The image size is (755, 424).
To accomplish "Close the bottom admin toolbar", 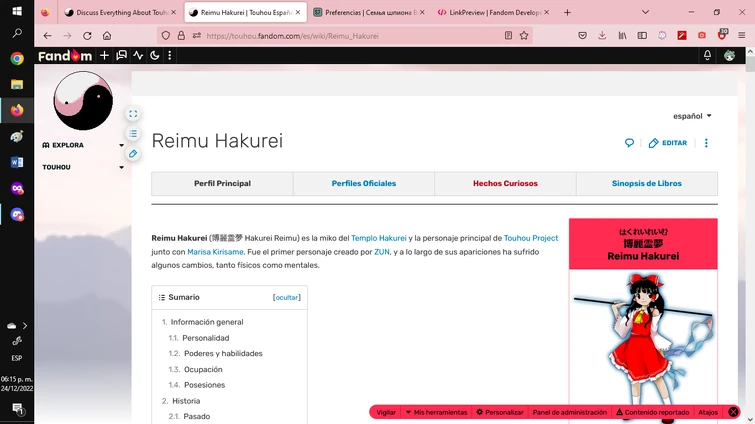I will tap(733, 412).
